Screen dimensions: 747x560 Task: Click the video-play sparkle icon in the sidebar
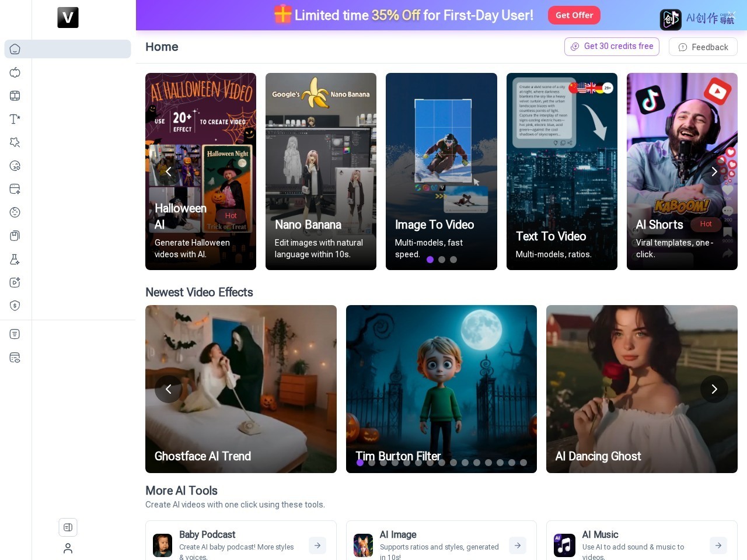15,282
